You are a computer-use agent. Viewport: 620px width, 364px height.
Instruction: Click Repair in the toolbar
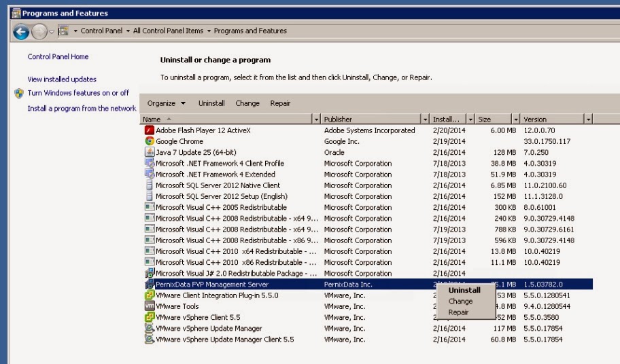[280, 103]
